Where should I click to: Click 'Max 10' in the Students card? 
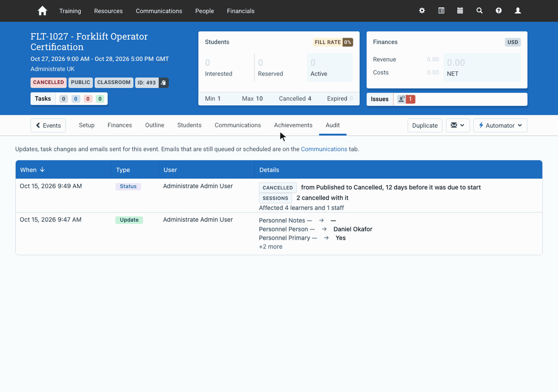tap(252, 98)
